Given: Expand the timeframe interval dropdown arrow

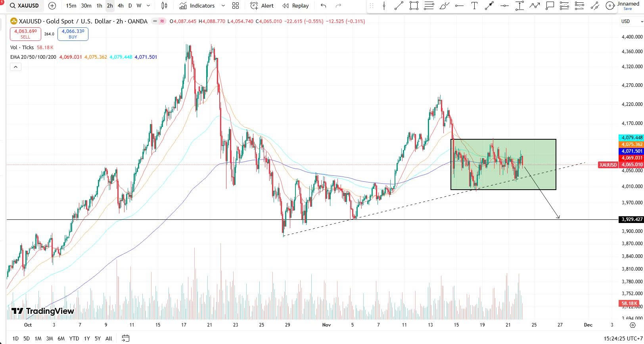Looking at the screenshot, I should coord(148,6).
